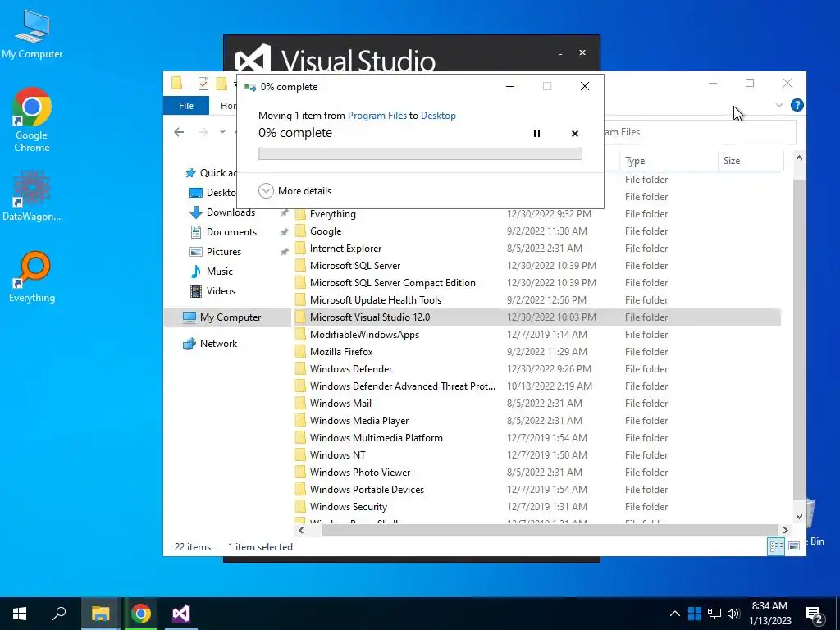
Task: Switch to large icons view
Action: [794, 546]
